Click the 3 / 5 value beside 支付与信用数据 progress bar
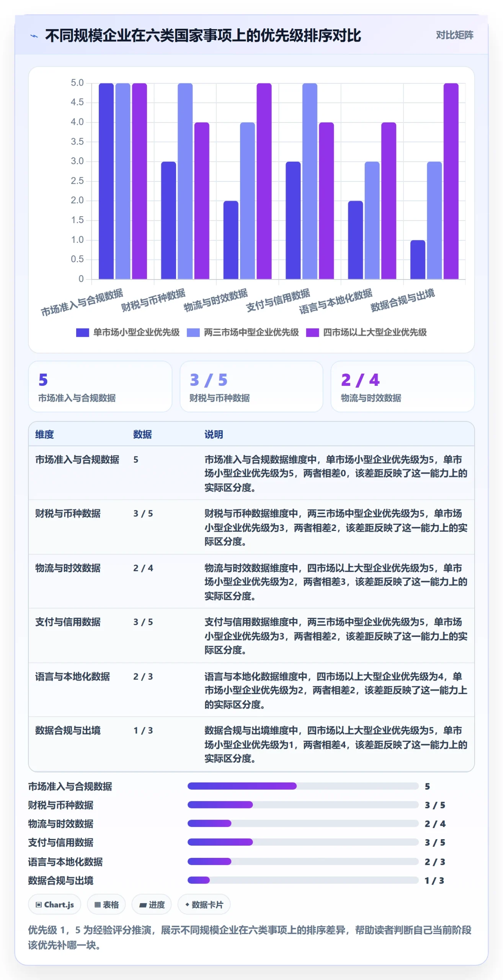Viewport: 503px width, 980px height. tap(435, 843)
